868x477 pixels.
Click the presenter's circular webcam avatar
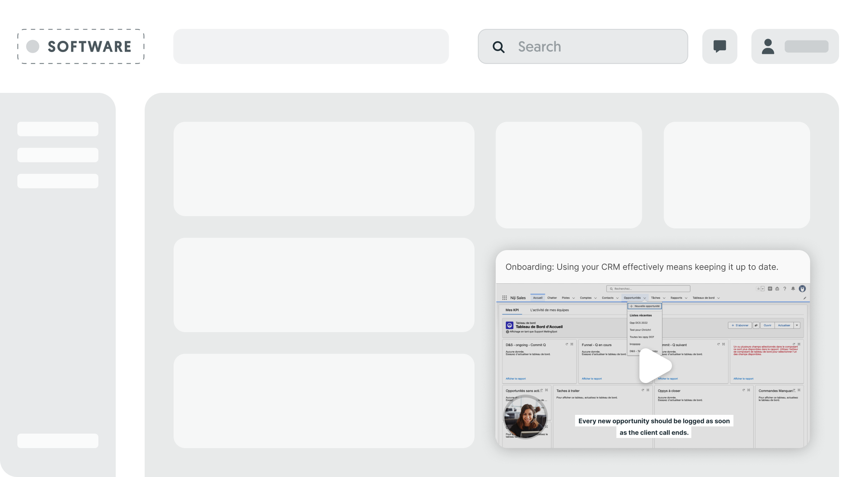point(525,417)
